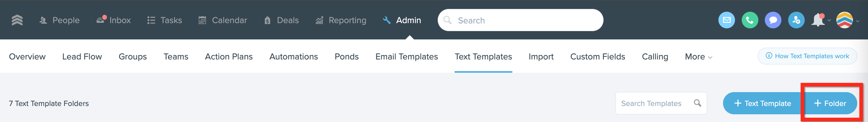This screenshot has height=122, width=868.
Task: Open How Text Templates work link
Action: [807, 56]
